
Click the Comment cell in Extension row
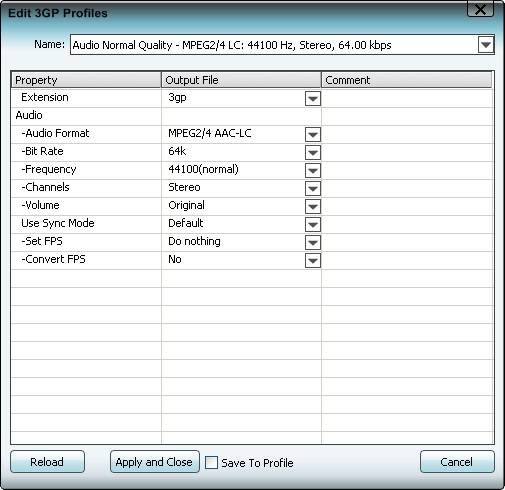point(407,98)
